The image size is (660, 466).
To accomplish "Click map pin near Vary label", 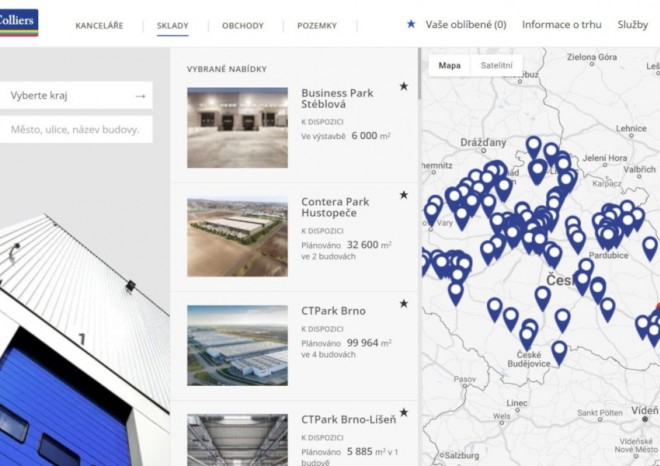I will point(432,213).
